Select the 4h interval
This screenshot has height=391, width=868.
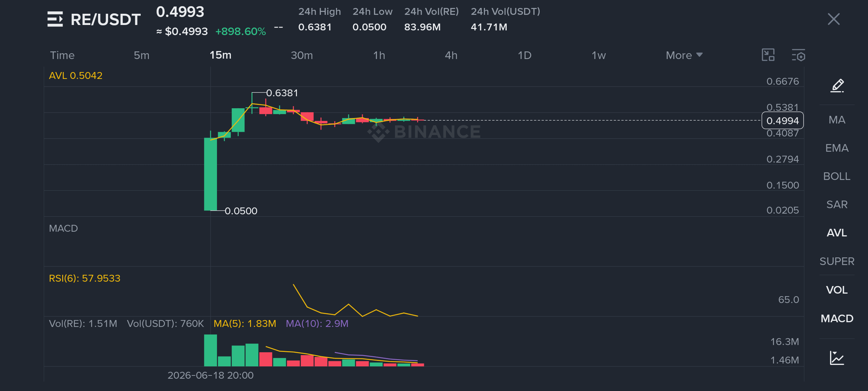(451, 55)
